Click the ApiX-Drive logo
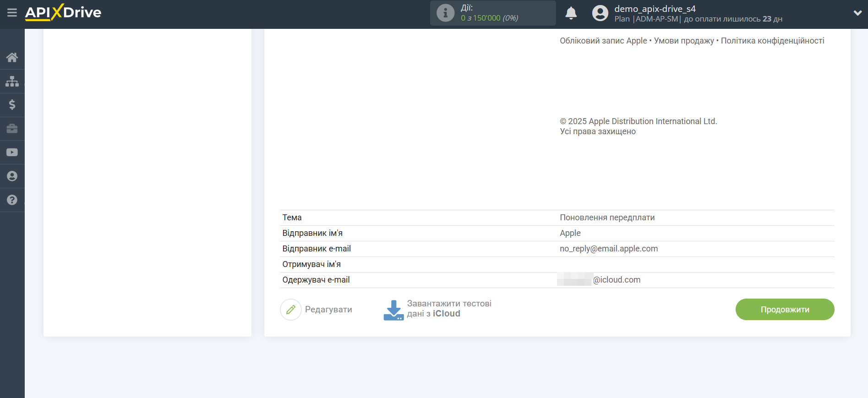The width and height of the screenshot is (868, 398). (x=63, y=12)
